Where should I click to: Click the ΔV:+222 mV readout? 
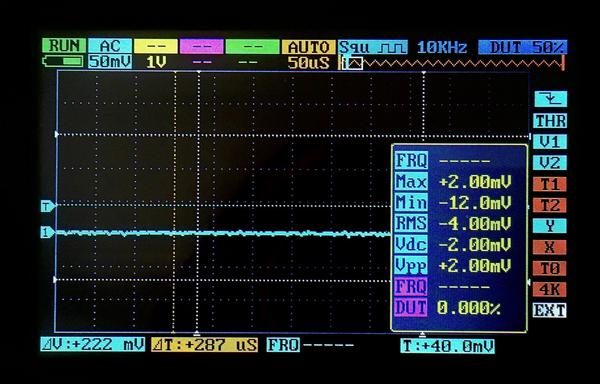tap(93, 345)
